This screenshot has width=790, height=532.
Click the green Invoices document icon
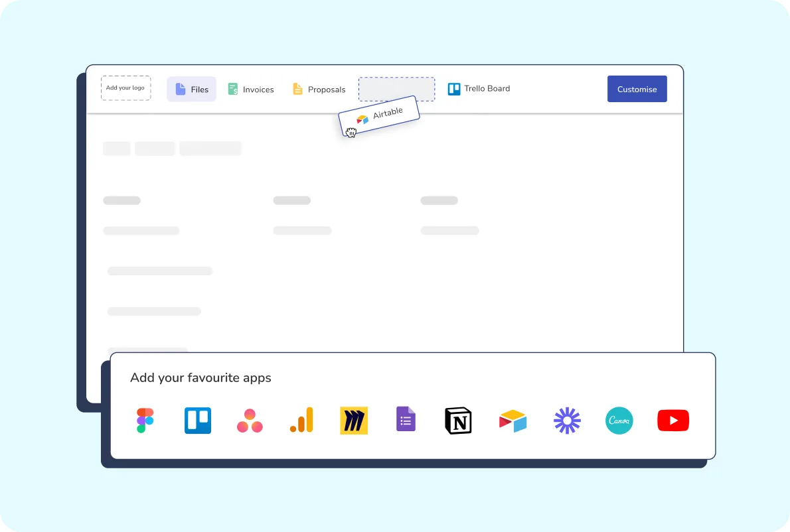click(x=233, y=89)
